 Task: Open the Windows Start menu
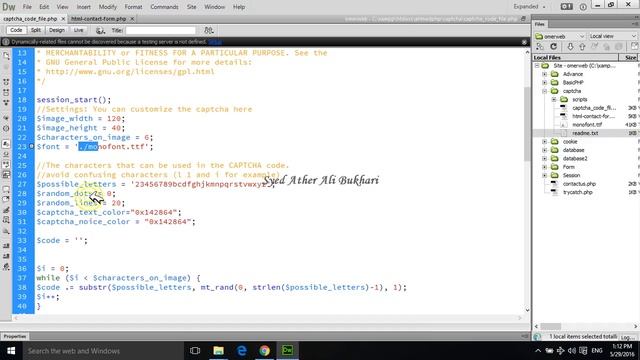11,351
